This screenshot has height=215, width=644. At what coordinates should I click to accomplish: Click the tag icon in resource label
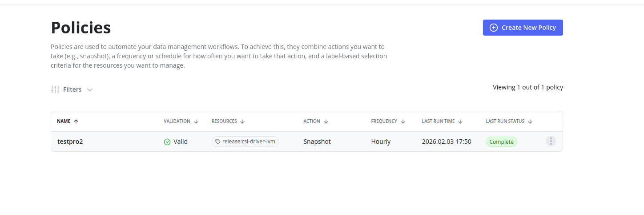[218, 142]
